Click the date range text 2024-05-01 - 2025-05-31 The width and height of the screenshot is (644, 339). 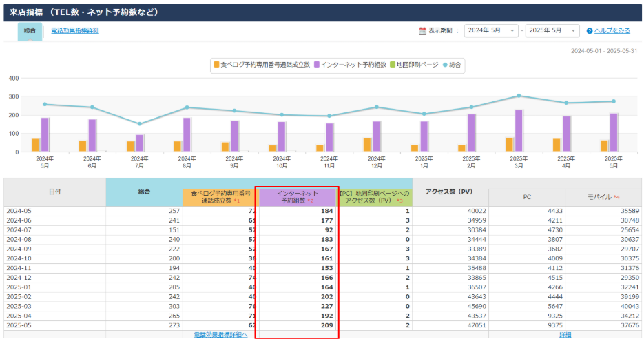[x=604, y=51]
